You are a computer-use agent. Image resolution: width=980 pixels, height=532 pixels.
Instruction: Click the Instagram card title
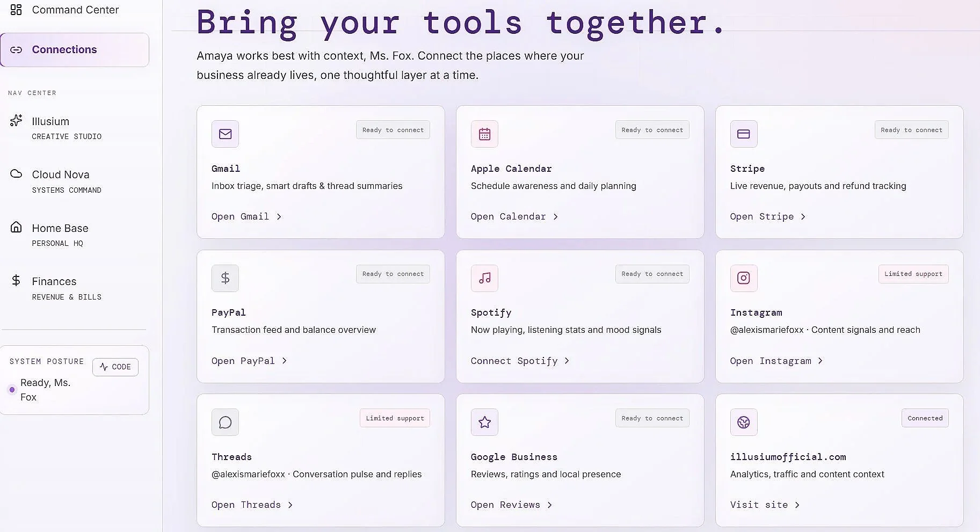click(756, 312)
